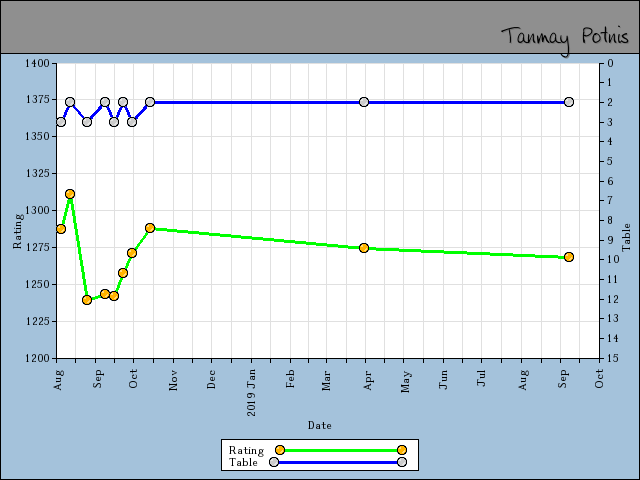Click the first Table point in early August
This screenshot has height=480, width=640.
coord(61,122)
